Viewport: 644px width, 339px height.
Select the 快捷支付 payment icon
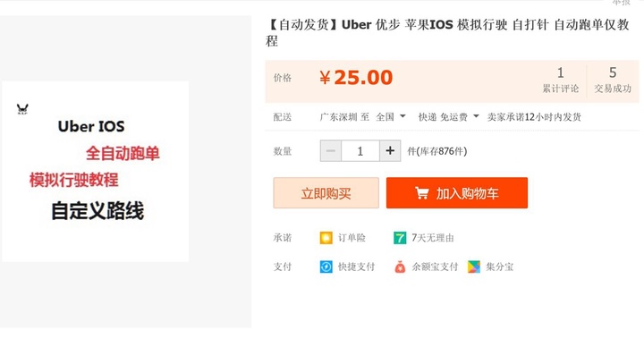[x=326, y=267]
